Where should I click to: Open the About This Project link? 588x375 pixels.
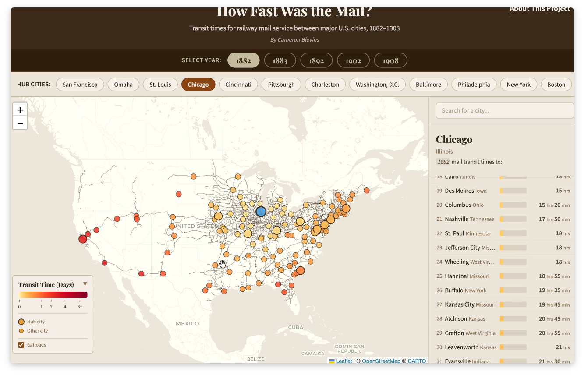[x=540, y=9]
